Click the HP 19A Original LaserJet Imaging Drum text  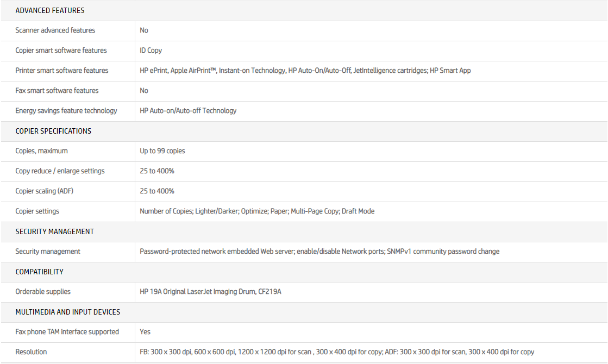(210, 292)
